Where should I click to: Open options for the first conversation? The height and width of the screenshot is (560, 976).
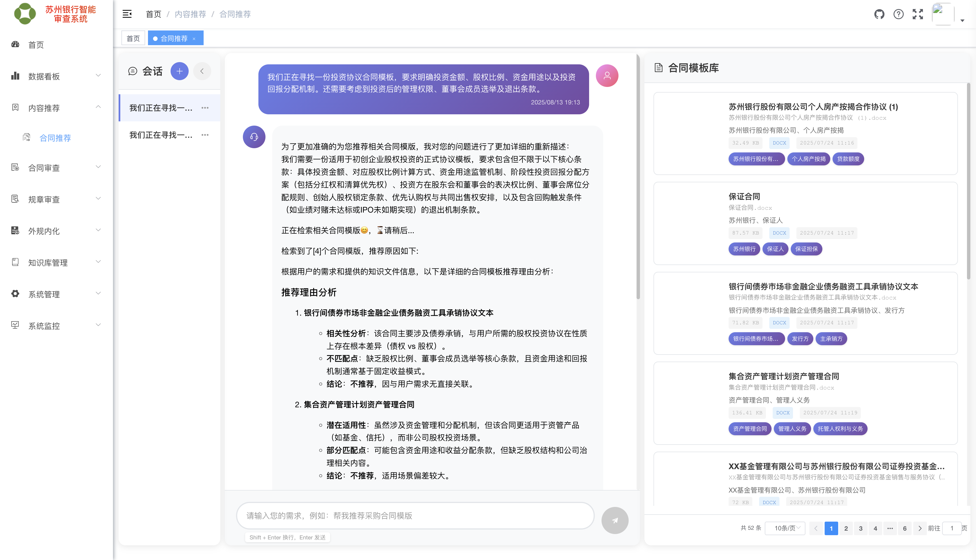coord(205,108)
